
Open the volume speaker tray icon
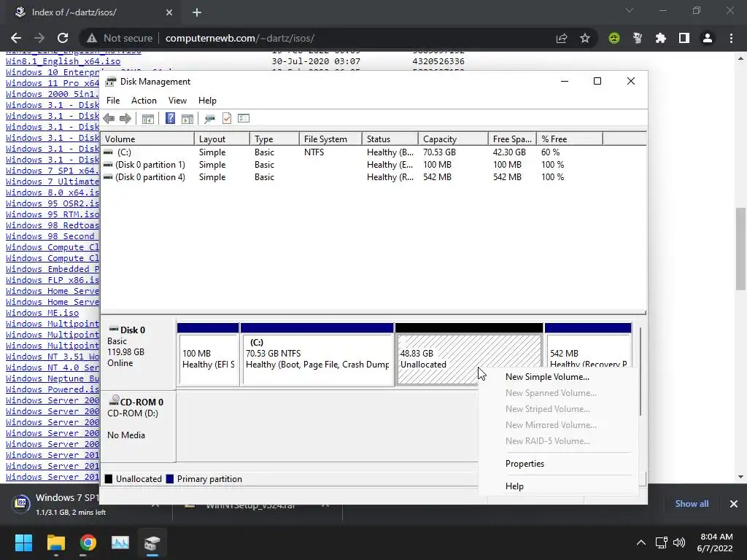point(679,542)
